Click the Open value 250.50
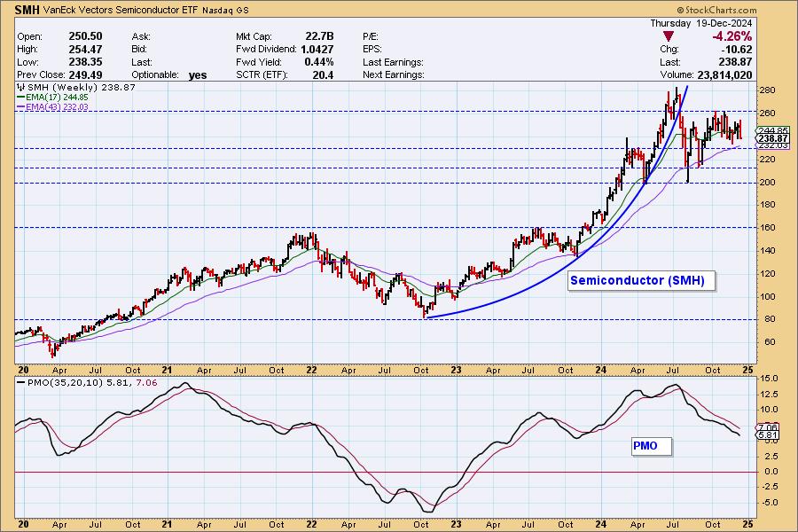Image resolution: width=798 pixels, height=532 pixels. coord(85,36)
